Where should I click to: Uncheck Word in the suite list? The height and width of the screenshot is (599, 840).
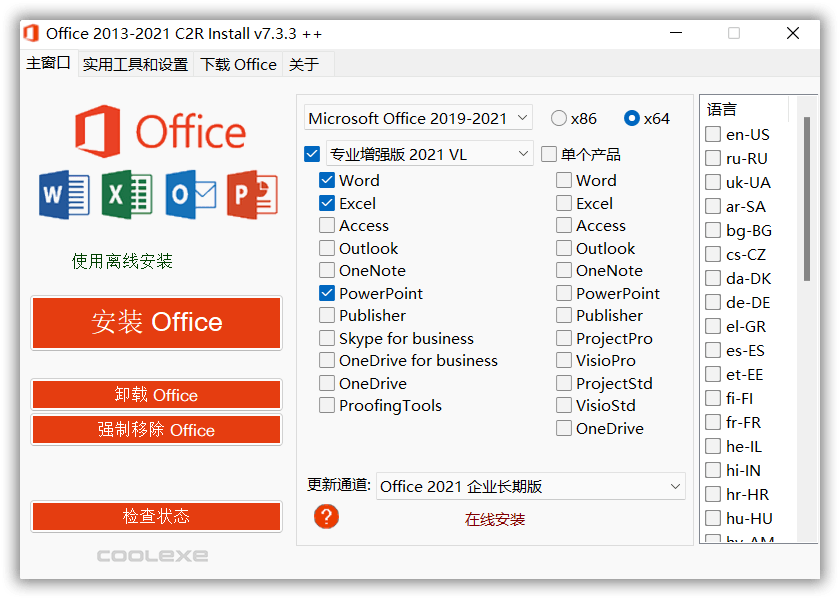(x=327, y=180)
